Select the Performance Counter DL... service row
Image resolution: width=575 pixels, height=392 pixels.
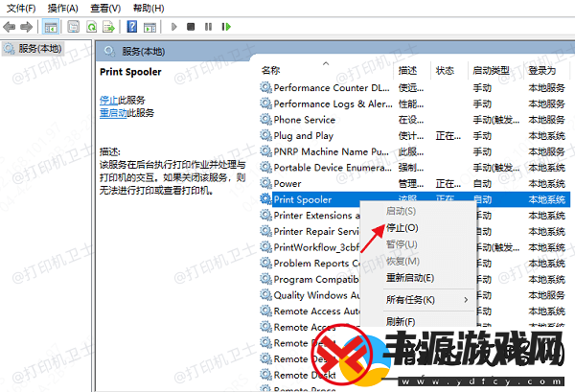coord(414,87)
